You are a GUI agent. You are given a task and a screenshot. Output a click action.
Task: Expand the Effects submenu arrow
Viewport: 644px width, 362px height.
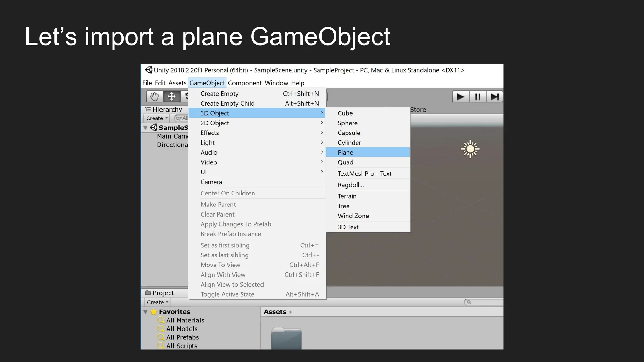pos(322,133)
